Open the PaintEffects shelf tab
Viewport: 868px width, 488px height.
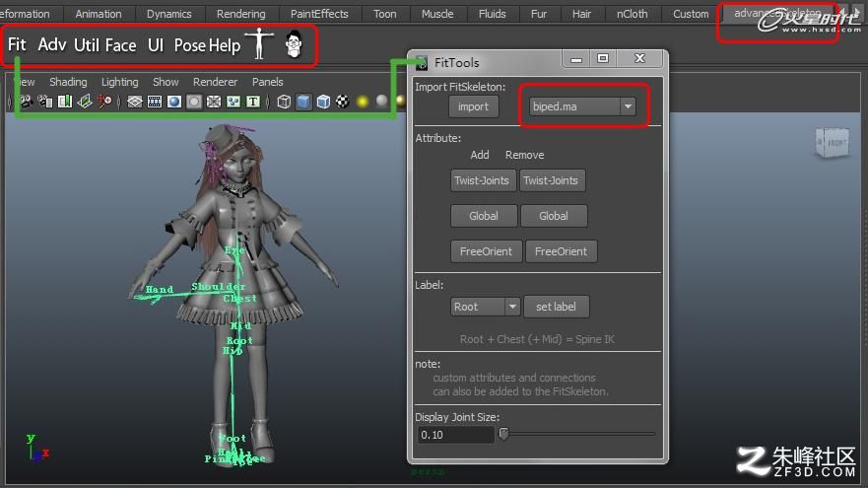[x=319, y=14]
